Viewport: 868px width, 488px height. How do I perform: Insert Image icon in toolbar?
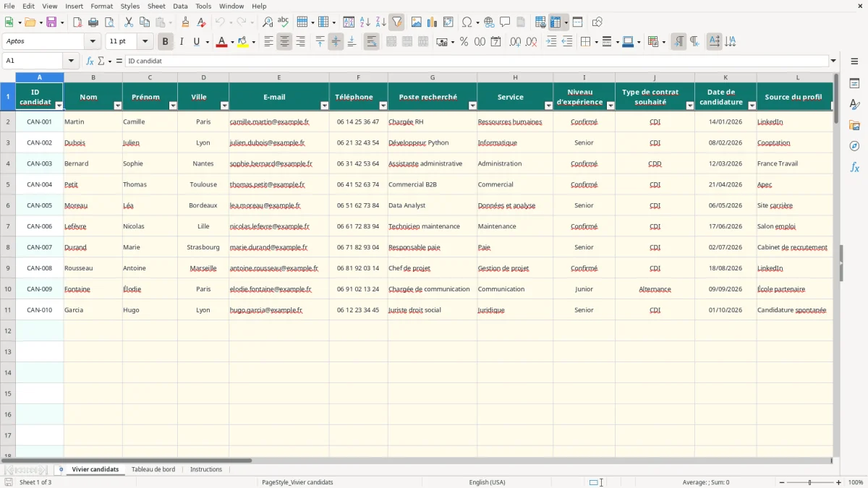(417, 22)
